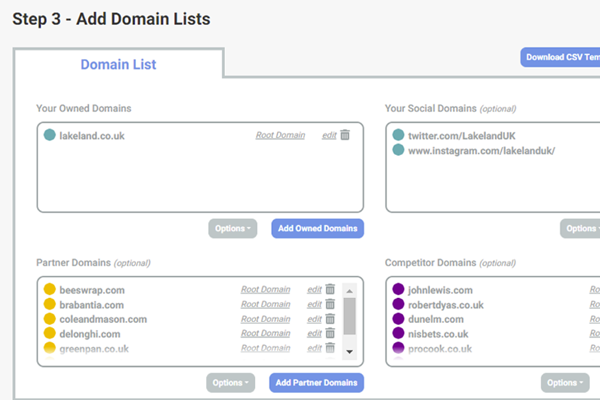Viewport: 600px width, 400px height.
Task: Delete beeswrap.com using its trash icon
Action: [330, 289]
